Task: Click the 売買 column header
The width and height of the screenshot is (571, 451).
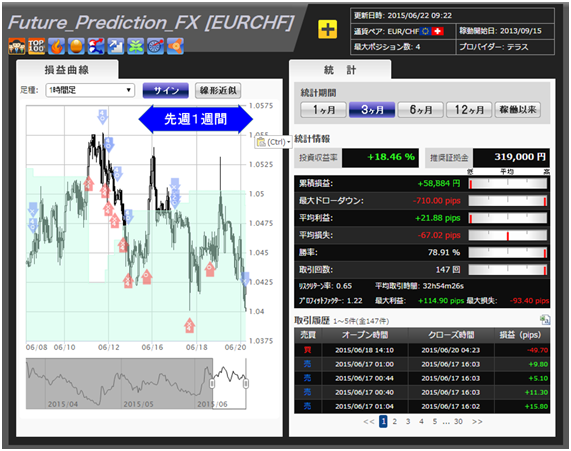Action: click(308, 335)
